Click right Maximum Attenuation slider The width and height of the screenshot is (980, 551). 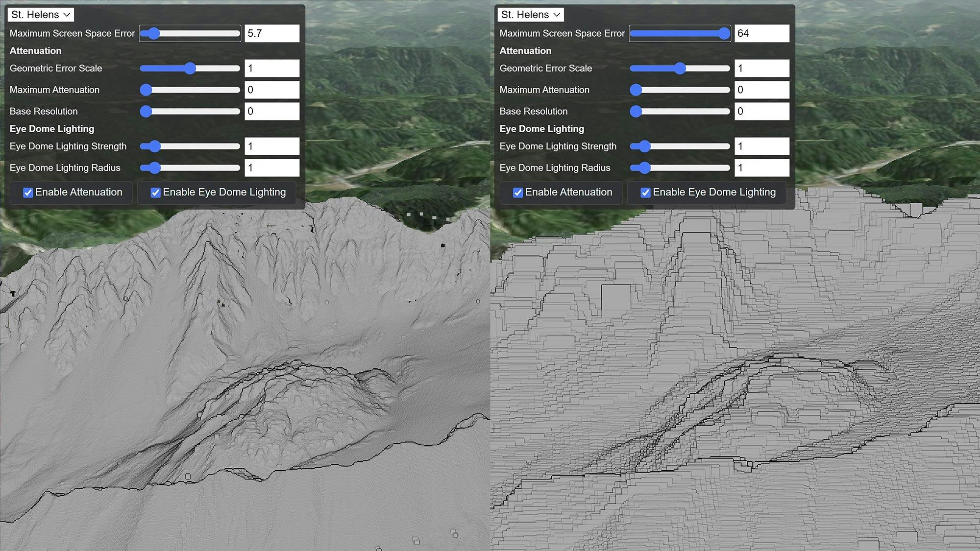pyautogui.click(x=680, y=90)
